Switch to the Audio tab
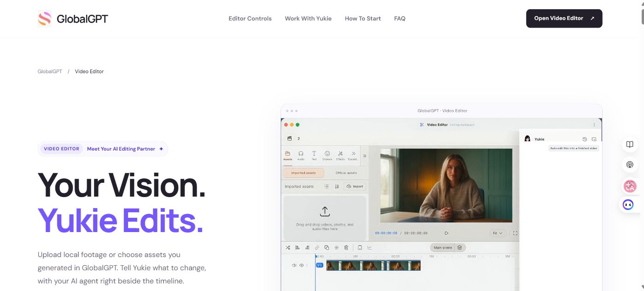This screenshot has width=644, height=291. (x=301, y=156)
